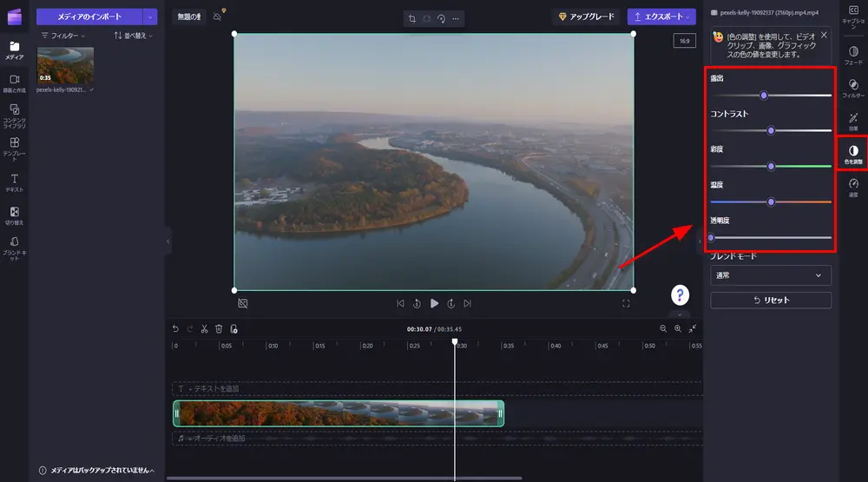Toggle captions icon below the preview
The image size is (868, 482).
click(243, 303)
